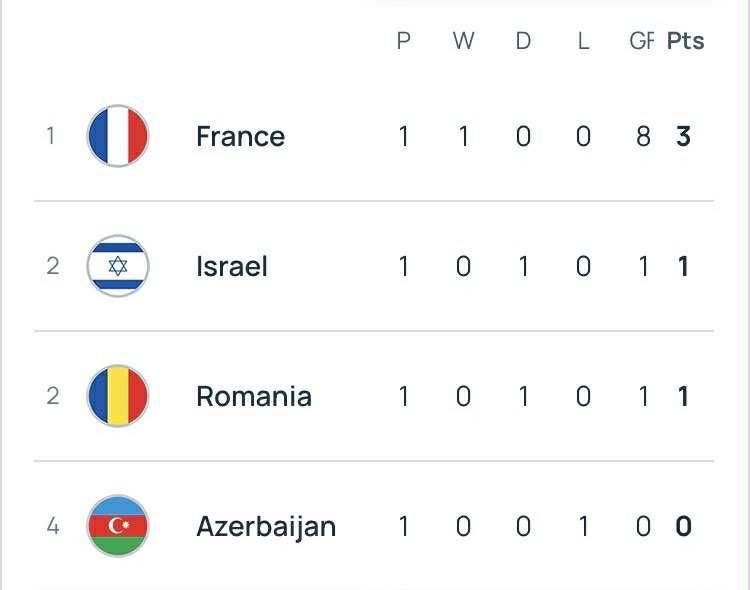Viewport: 750px width, 590px height.
Task: Click the Israel flag icon
Action: [x=118, y=266]
